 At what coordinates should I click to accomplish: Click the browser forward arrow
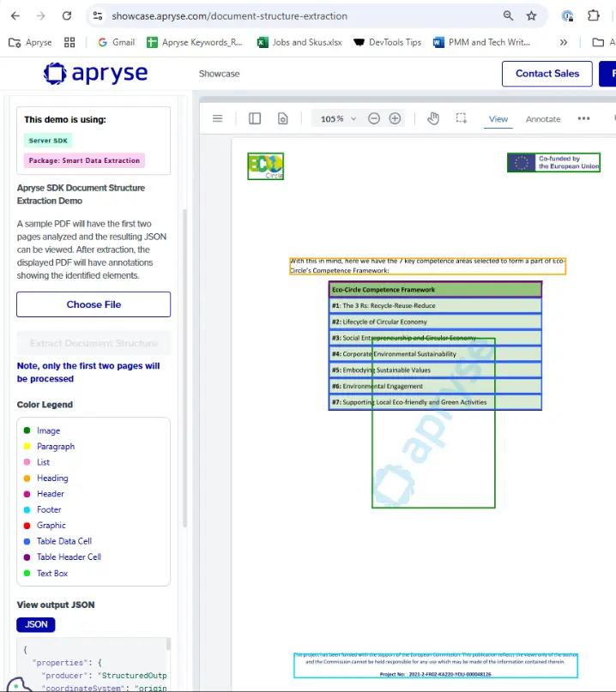click(40, 16)
